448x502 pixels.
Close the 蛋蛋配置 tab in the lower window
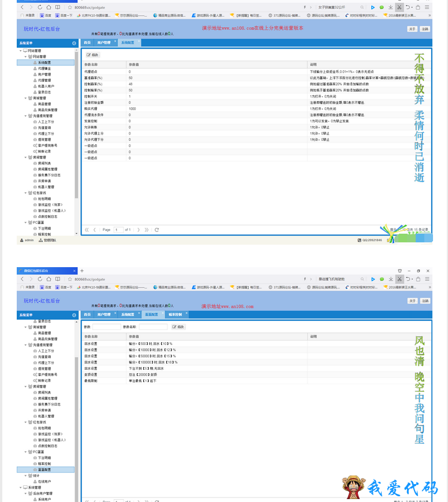pos(163,313)
